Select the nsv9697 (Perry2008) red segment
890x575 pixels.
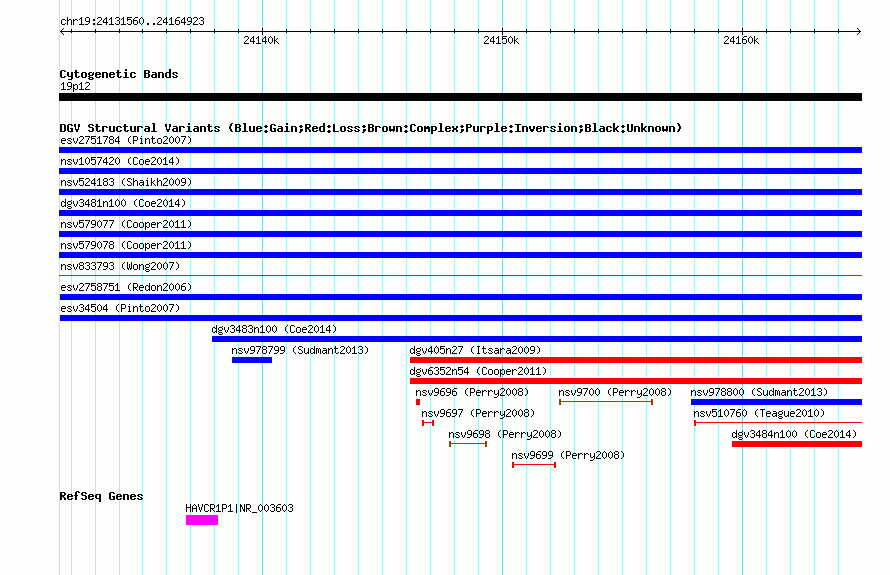(x=428, y=423)
